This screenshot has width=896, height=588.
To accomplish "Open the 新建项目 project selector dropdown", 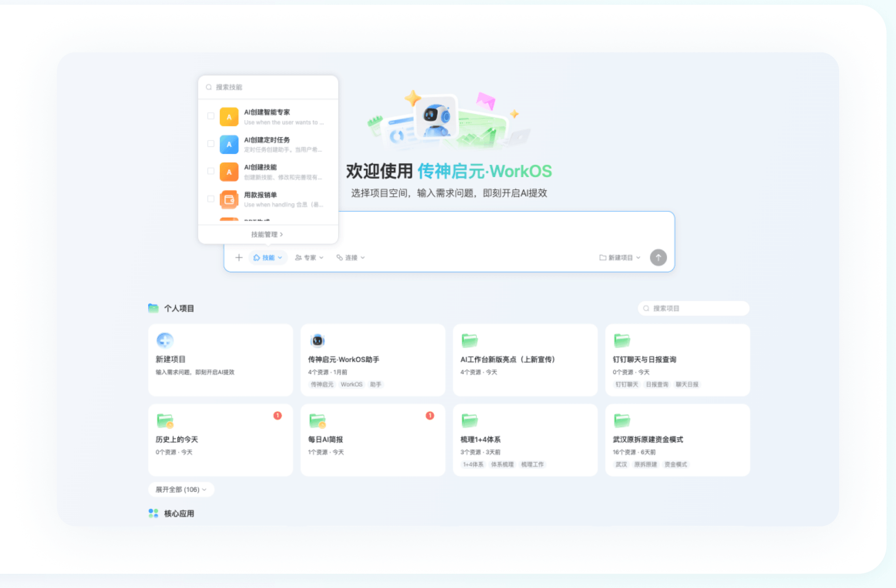I will coord(620,258).
